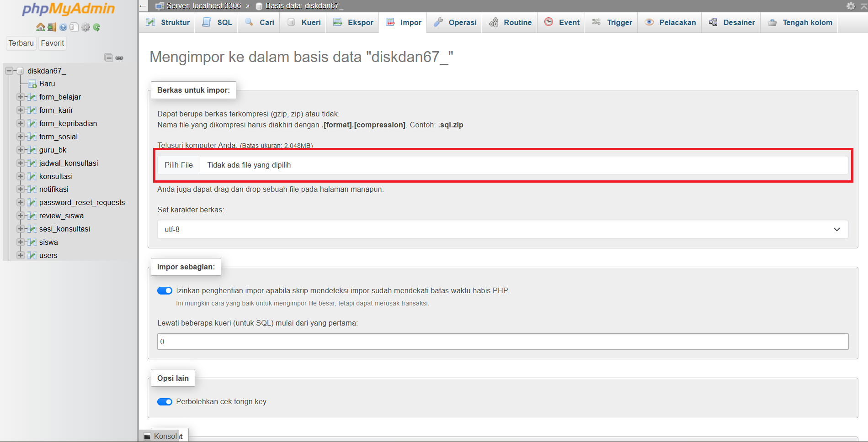Expand the form_belajar table node
Screen dimensions: 868x442
pos(20,97)
